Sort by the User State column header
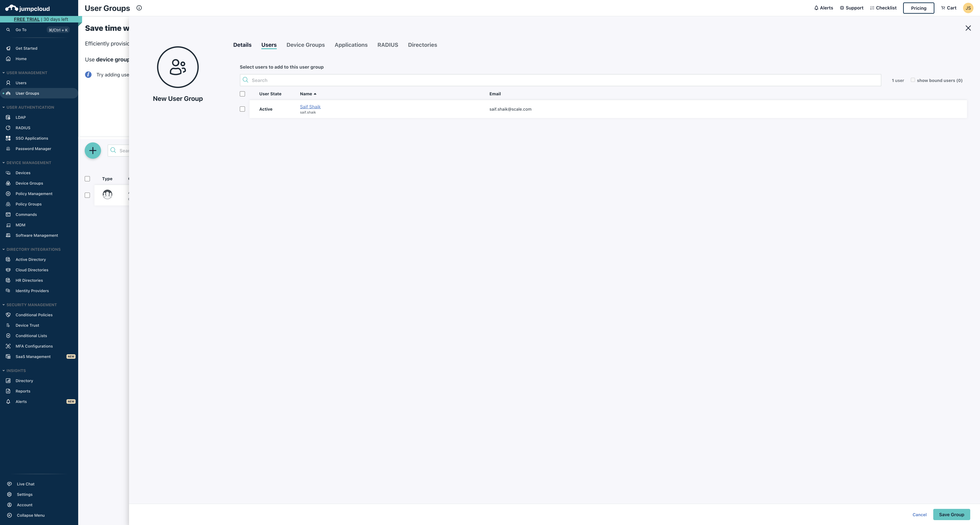Viewport: 980px width, 525px height. pyautogui.click(x=270, y=94)
